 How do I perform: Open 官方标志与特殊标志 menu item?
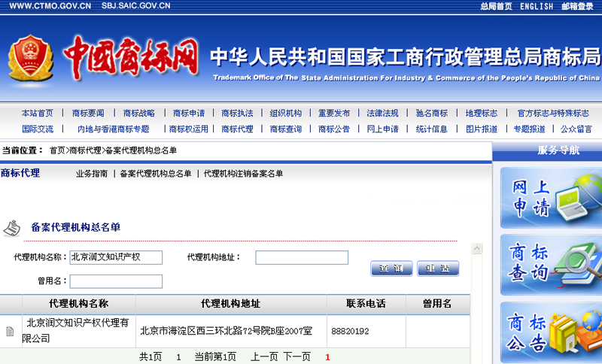point(553,113)
